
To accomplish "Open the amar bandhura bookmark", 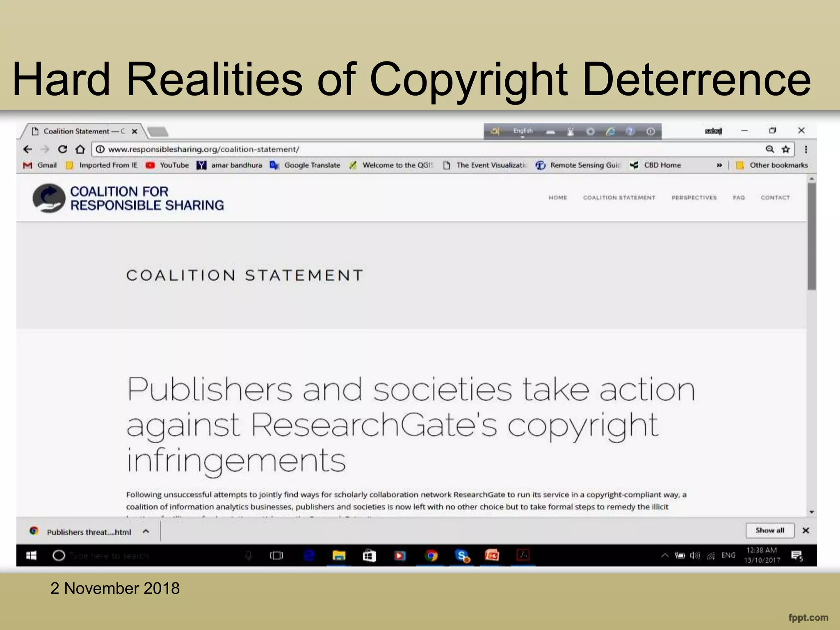I will 229,165.
